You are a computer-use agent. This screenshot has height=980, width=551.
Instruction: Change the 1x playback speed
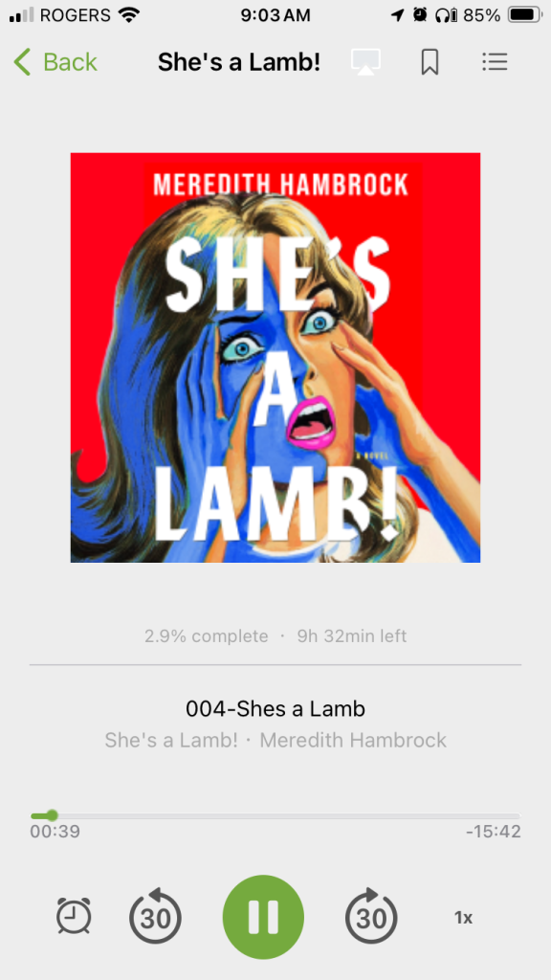(x=464, y=918)
